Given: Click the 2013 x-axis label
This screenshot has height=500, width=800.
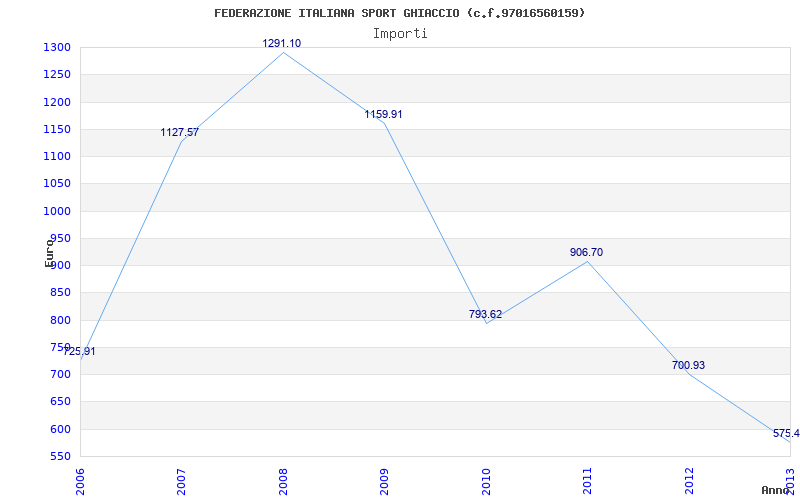Looking at the screenshot, I should pyautogui.click(x=790, y=481).
